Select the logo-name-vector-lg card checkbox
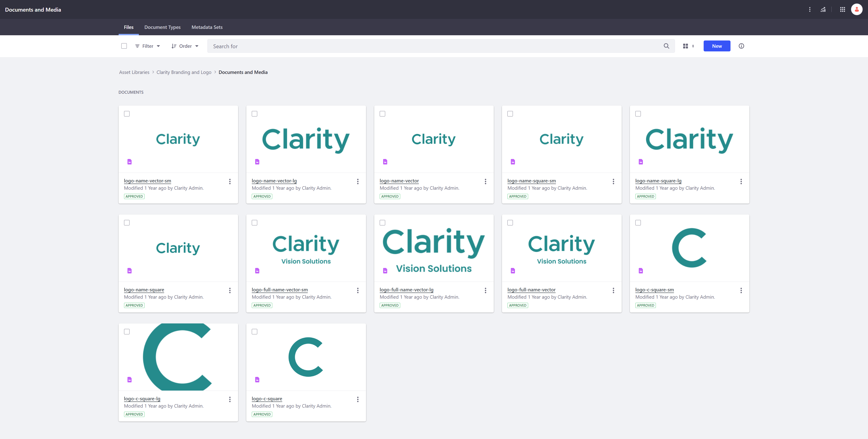The width and height of the screenshot is (868, 439). (x=255, y=114)
